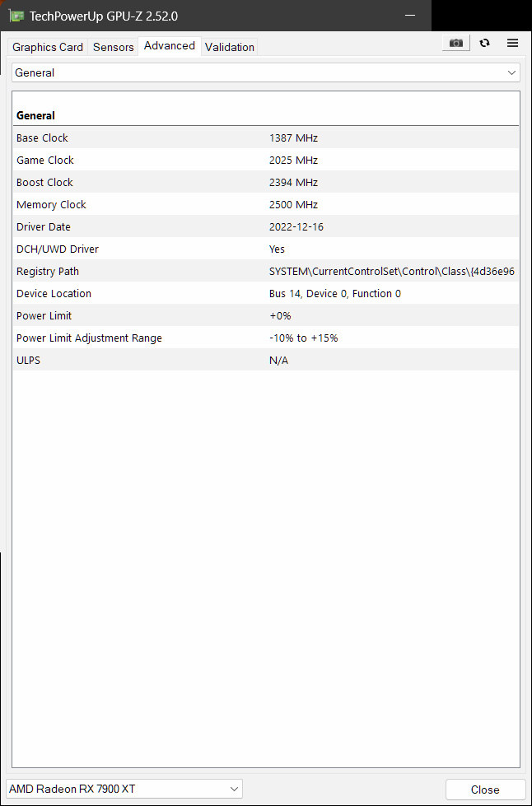532x806 pixels.
Task: Click the Memory Clock entry
Action: [266, 205]
